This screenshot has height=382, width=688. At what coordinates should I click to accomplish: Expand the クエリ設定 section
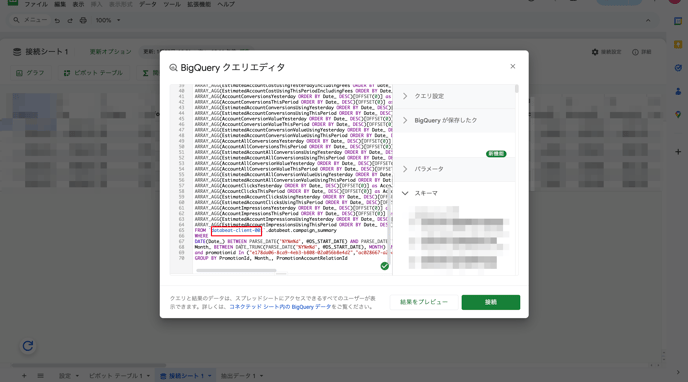pyautogui.click(x=454, y=96)
